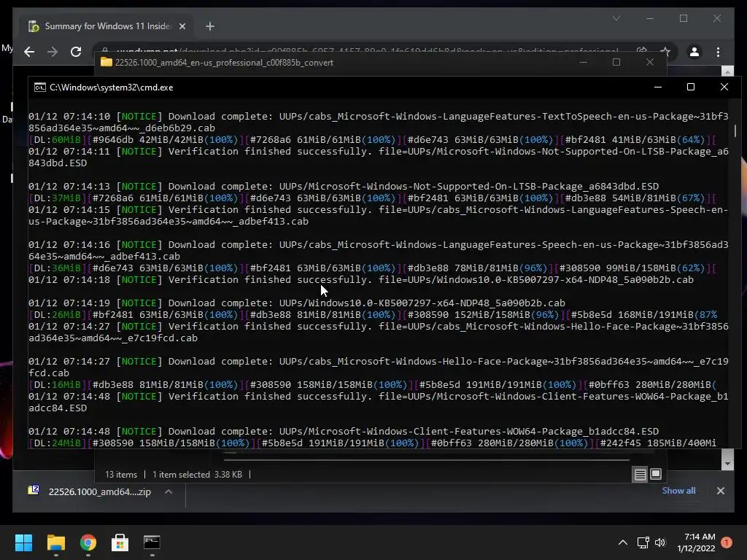Image resolution: width=747 pixels, height=560 pixels.
Task: Open network status in system tray
Action: [x=643, y=542]
